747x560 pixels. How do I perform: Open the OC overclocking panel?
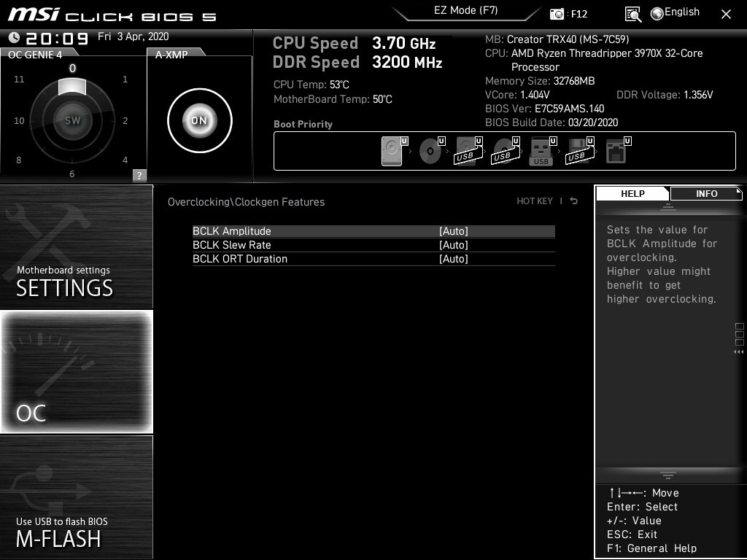76,372
